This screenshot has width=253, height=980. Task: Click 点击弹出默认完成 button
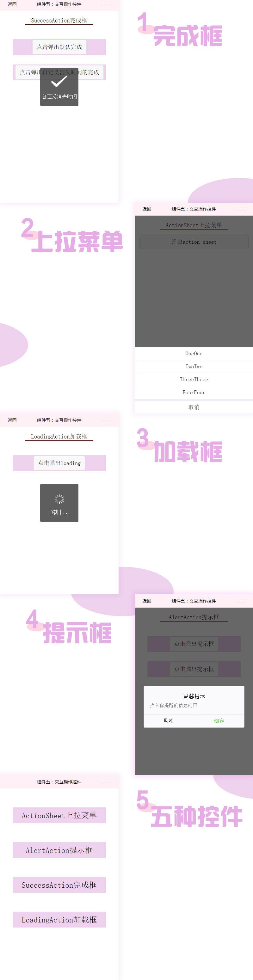(59, 47)
